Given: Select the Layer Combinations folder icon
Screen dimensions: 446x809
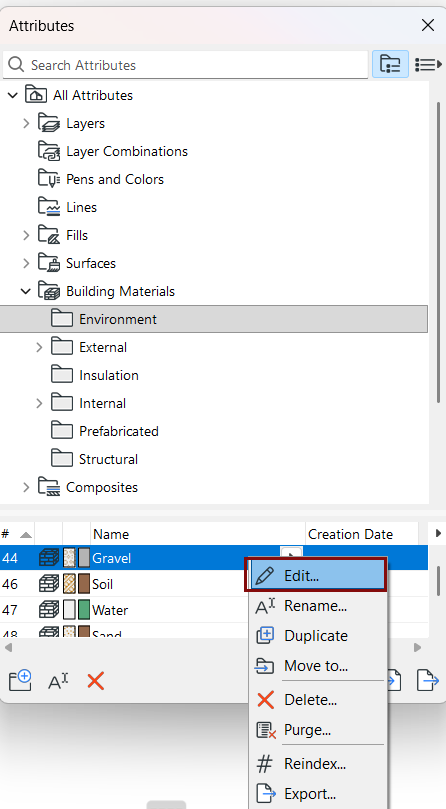Looking at the screenshot, I should point(49,151).
